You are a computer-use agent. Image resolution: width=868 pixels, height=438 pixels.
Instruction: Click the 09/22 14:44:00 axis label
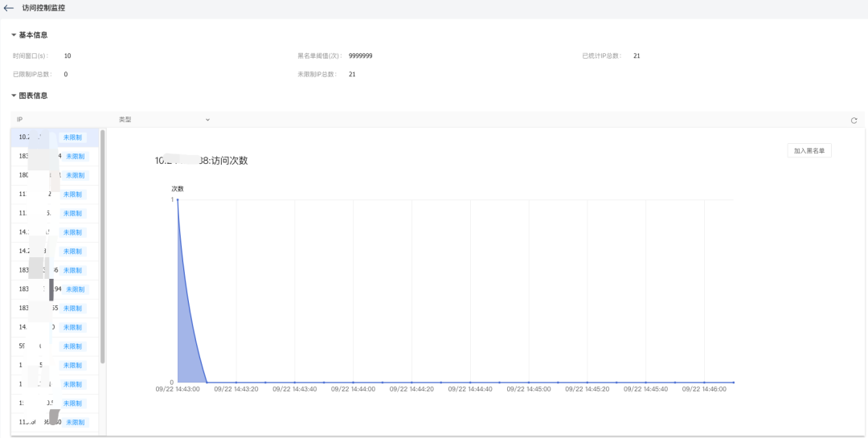pos(353,389)
